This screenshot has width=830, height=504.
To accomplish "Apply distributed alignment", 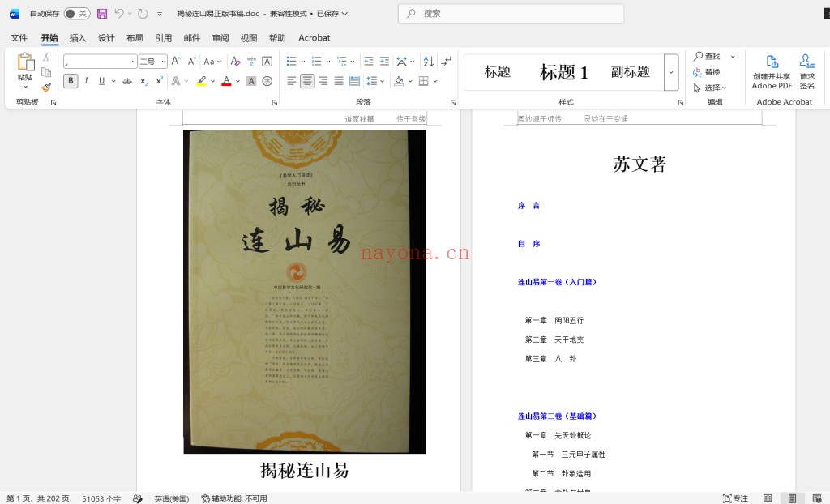I will click(355, 81).
